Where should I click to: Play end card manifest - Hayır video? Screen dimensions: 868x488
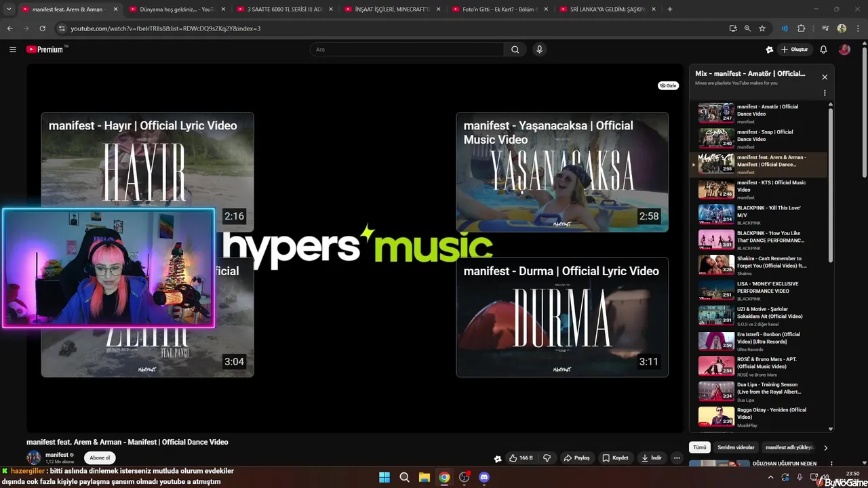(x=147, y=160)
